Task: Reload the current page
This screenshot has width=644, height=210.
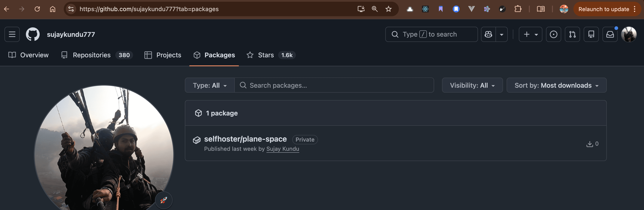Action: [37, 9]
